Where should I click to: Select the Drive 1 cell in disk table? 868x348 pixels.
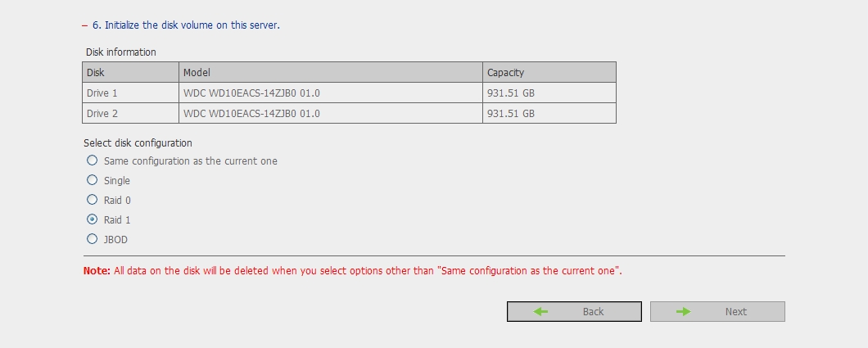coord(131,93)
